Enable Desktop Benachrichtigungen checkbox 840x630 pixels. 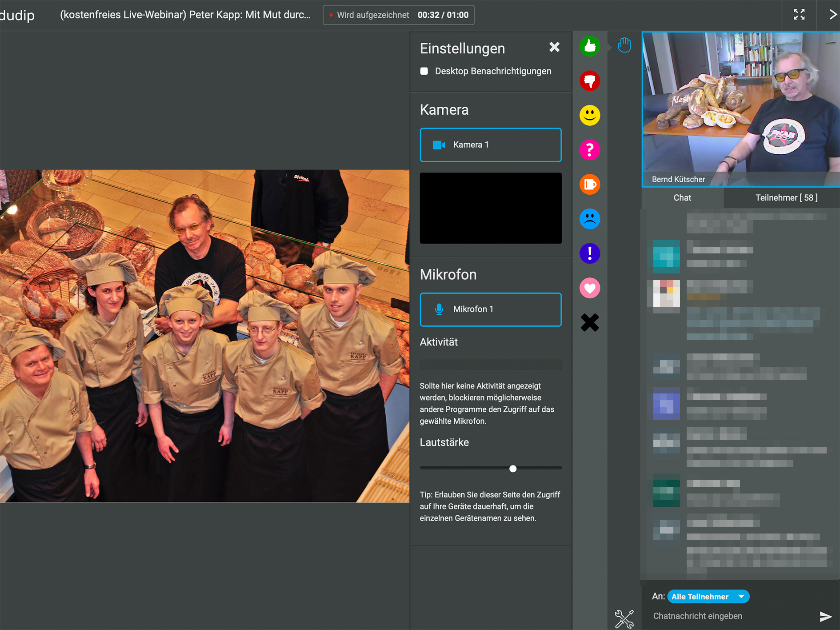(x=424, y=71)
